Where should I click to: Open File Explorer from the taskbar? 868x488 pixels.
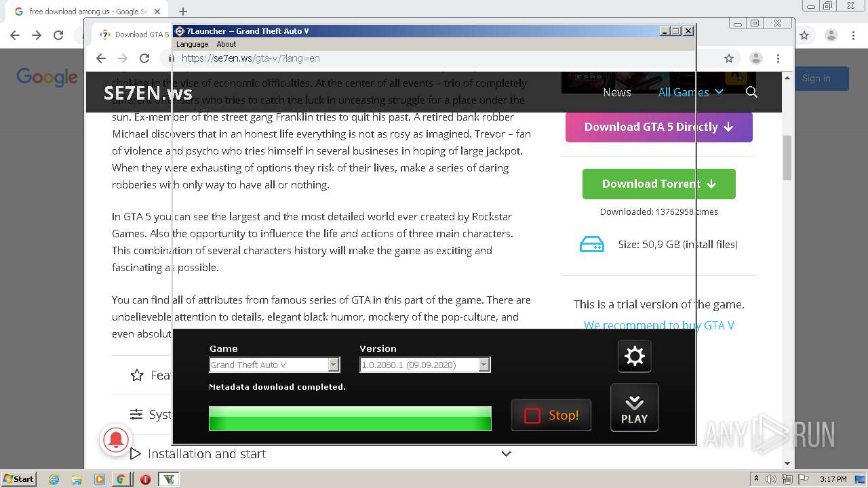pos(77,479)
